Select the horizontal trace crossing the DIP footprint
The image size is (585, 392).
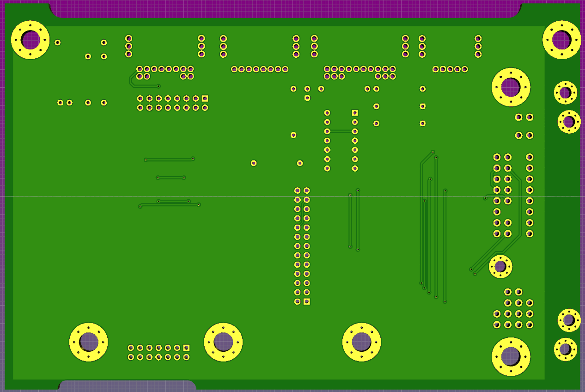pos(341,131)
